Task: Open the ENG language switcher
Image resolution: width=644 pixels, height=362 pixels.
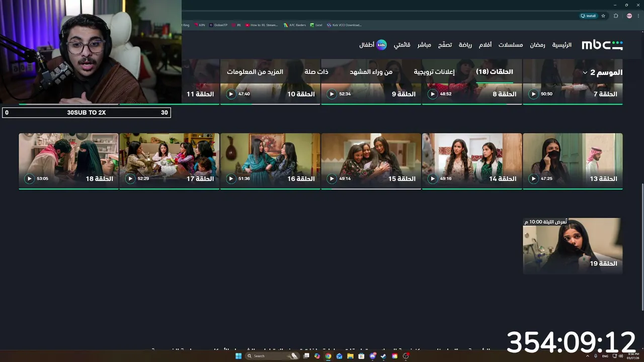Action: point(605,356)
